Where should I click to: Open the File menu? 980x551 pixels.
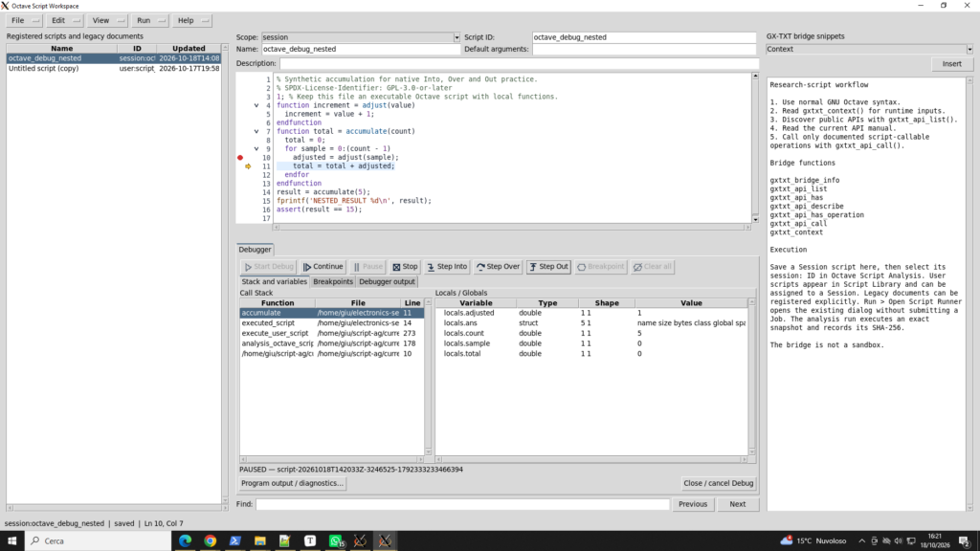pos(25,21)
